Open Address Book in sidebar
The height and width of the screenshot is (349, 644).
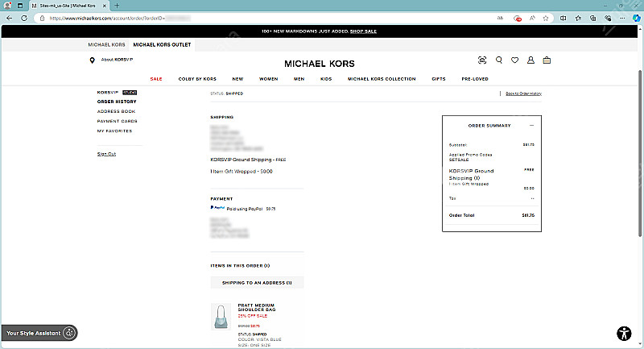click(116, 111)
